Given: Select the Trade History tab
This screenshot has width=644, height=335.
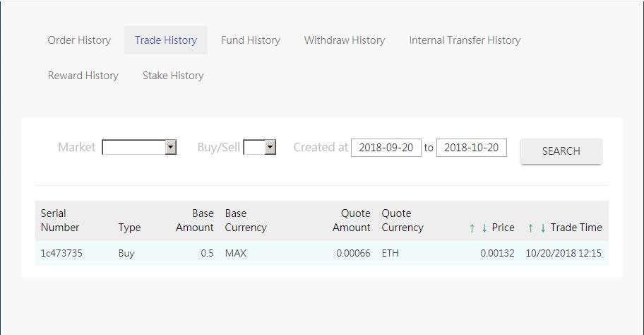Looking at the screenshot, I should click(x=166, y=40).
